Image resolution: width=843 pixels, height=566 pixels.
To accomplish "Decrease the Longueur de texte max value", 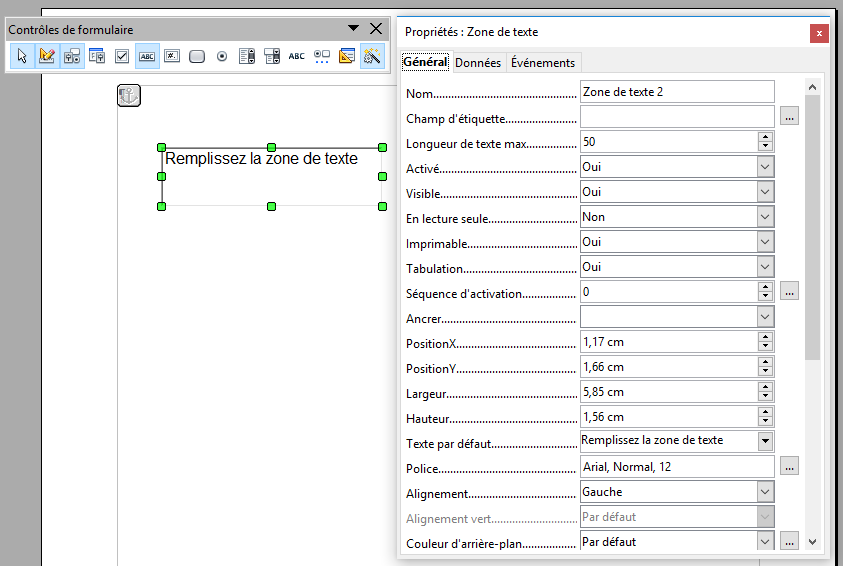I will [x=765, y=147].
